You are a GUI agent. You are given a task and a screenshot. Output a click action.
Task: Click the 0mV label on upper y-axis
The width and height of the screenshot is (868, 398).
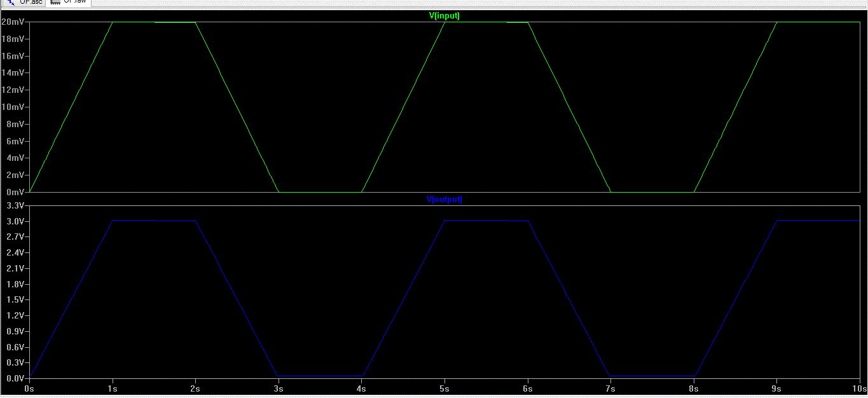[x=15, y=191]
